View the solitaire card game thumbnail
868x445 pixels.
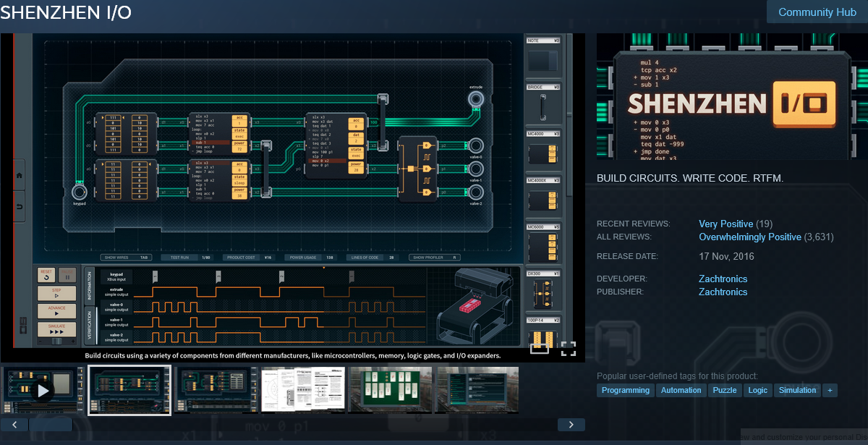[390, 390]
